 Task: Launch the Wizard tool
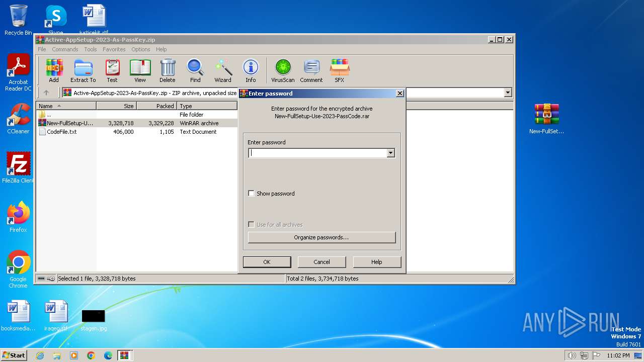pyautogui.click(x=223, y=70)
